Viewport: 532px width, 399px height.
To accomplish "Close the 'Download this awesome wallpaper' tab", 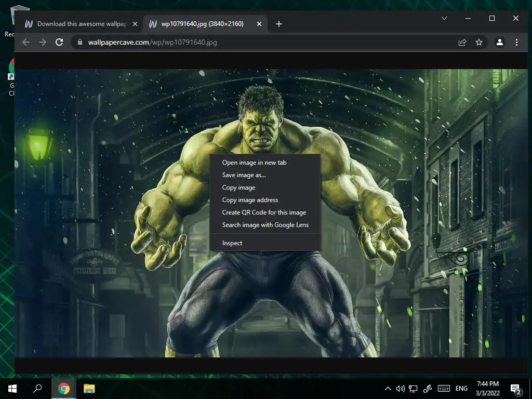I will coord(135,24).
